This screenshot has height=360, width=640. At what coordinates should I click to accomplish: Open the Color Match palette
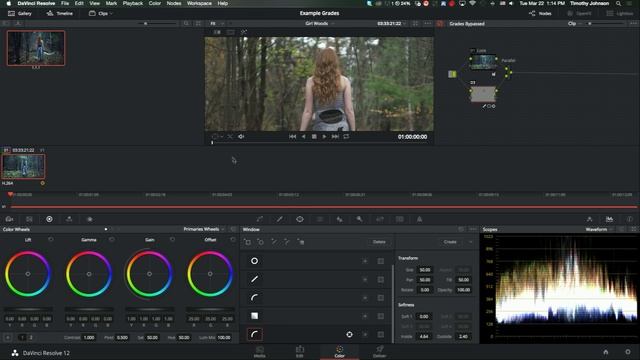29,220
